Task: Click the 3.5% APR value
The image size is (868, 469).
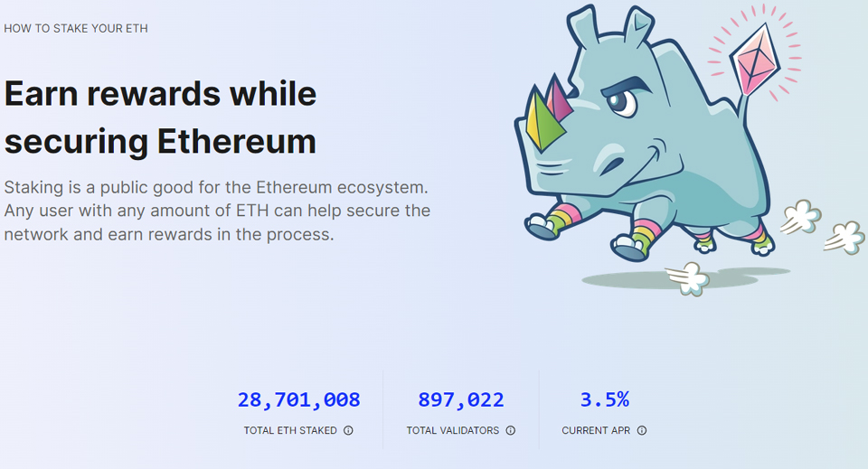Action: pos(604,399)
